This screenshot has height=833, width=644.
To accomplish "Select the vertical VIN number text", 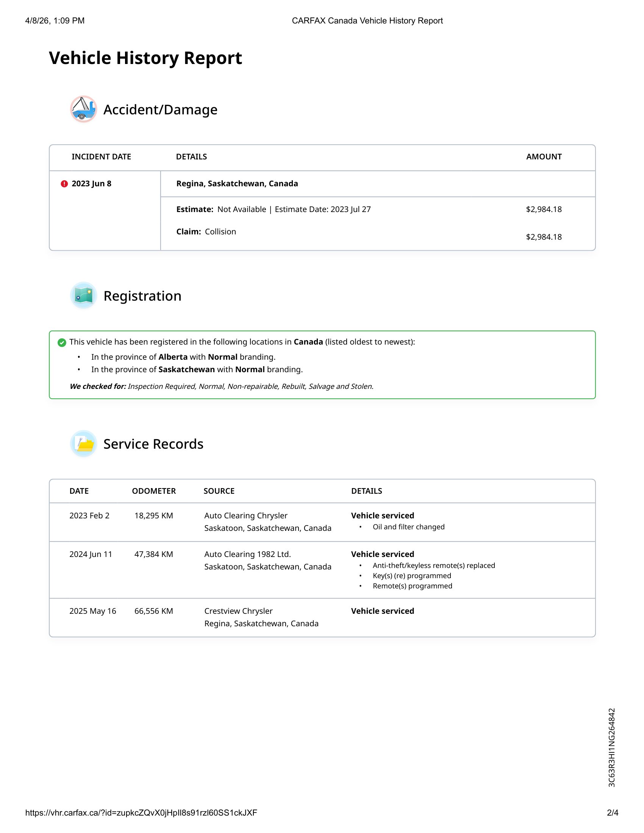I will [611, 747].
